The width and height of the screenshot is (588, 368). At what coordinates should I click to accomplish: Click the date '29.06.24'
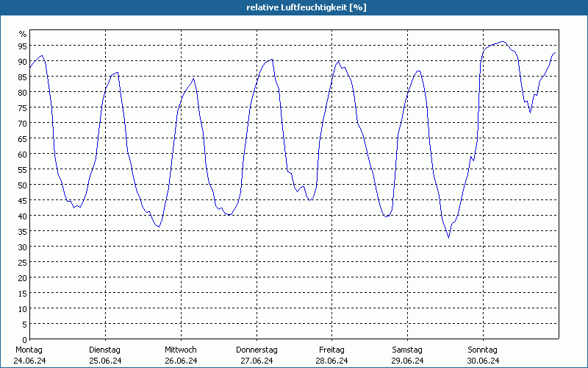click(x=407, y=361)
